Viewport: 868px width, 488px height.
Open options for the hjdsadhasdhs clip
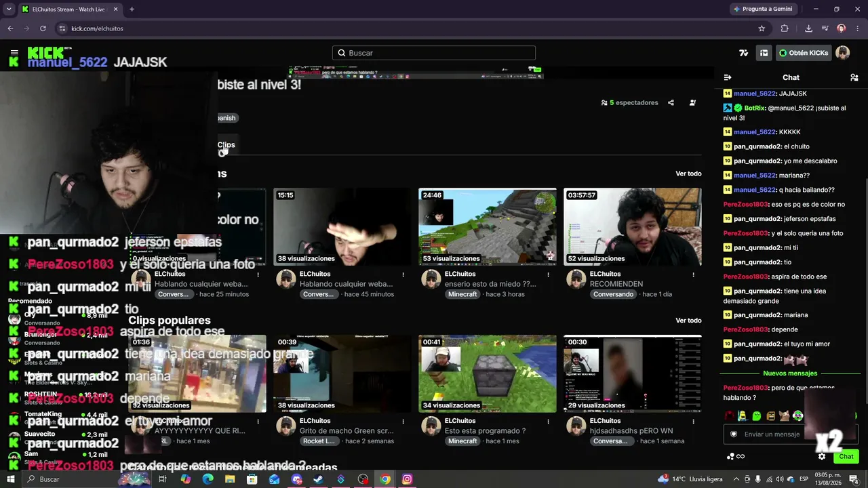pos(693,422)
